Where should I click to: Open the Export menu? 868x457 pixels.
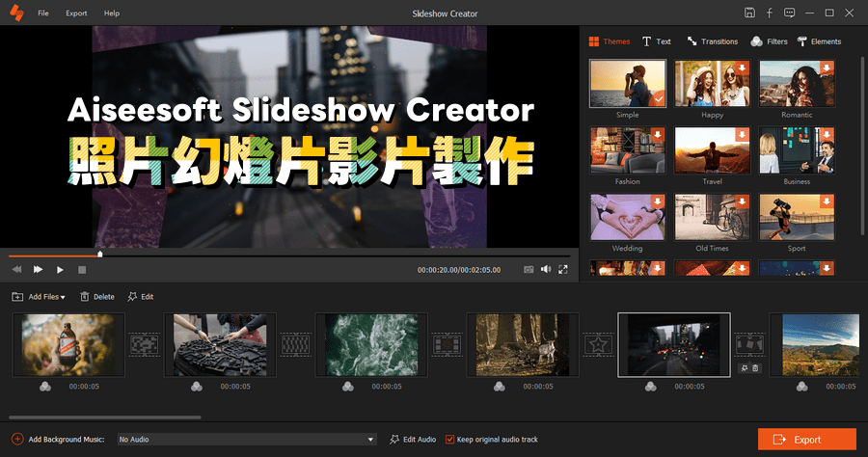click(76, 13)
